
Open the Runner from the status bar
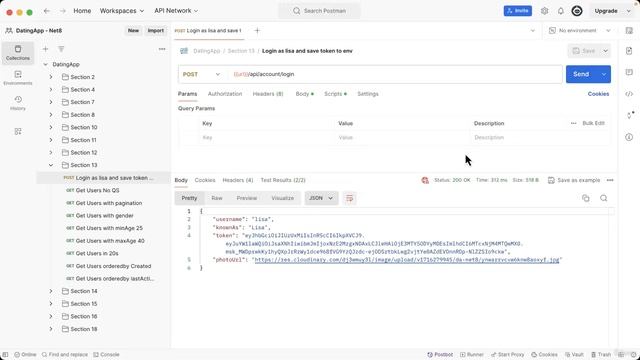coord(471,355)
